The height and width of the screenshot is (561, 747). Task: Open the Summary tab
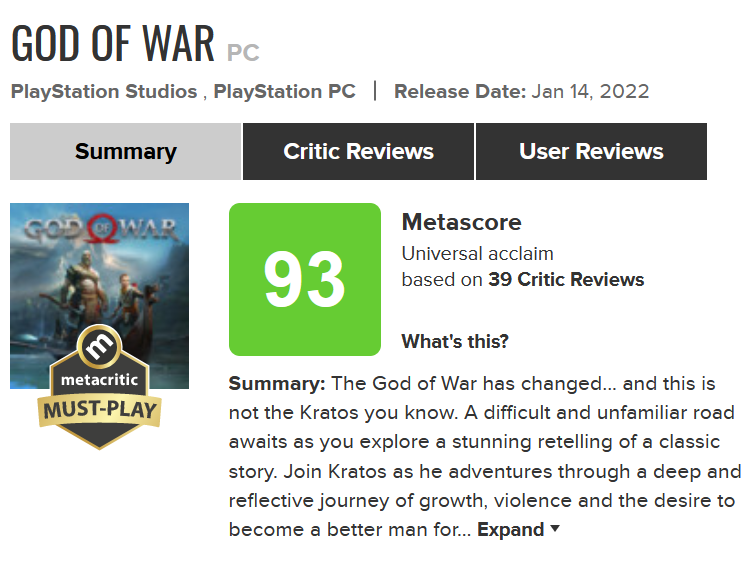point(126,151)
